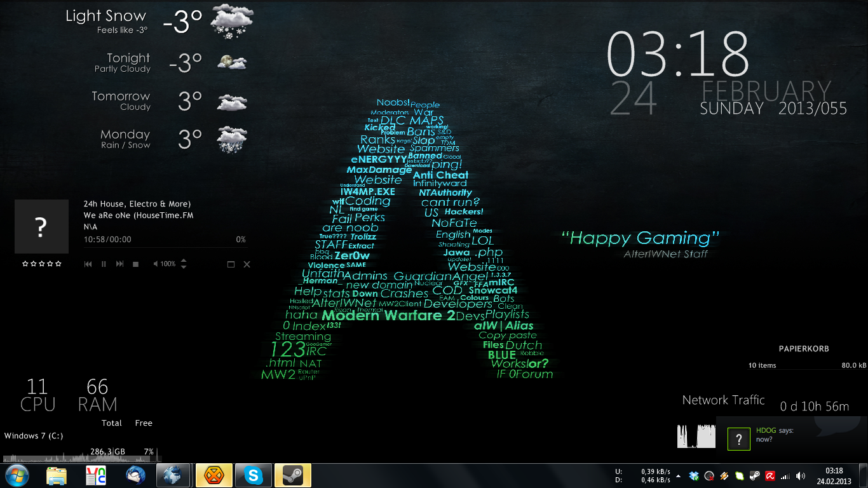Open the system volume tray icon
The image size is (868, 488).
click(x=800, y=475)
